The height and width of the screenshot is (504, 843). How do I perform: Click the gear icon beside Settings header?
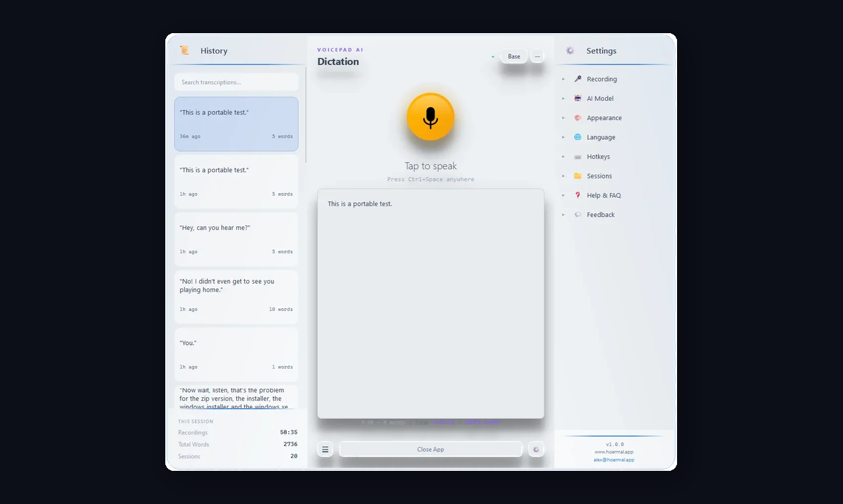[x=570, y=50]
